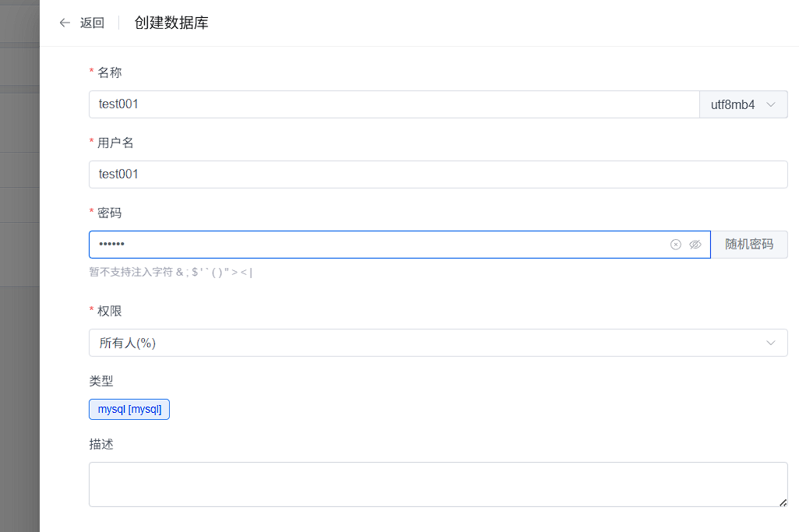This screenshot has width=799, height=532.
Task: Select the mysql [mysql] type tag
Action: 129,409
